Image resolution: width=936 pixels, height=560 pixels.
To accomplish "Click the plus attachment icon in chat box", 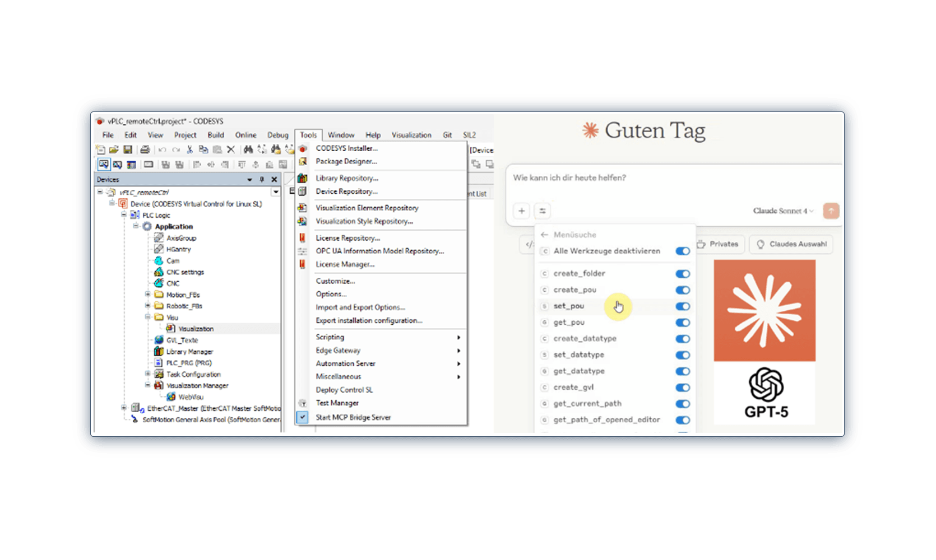I will (521, 211).
